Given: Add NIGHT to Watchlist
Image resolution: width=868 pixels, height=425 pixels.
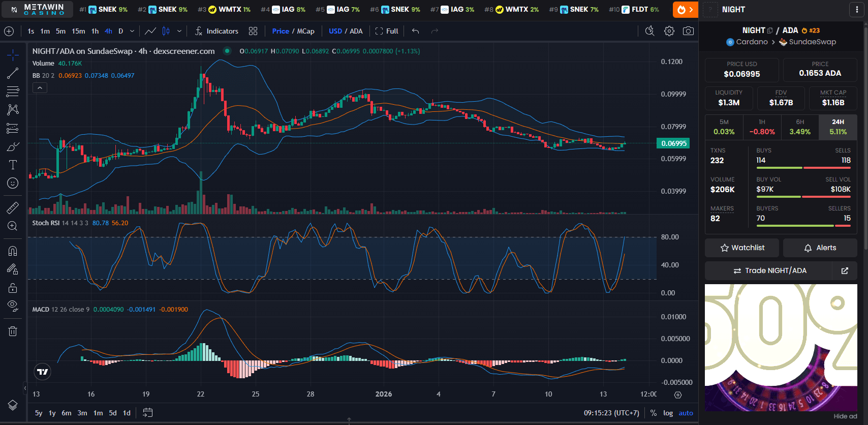Looking at the screenshot, I should 742,248.
